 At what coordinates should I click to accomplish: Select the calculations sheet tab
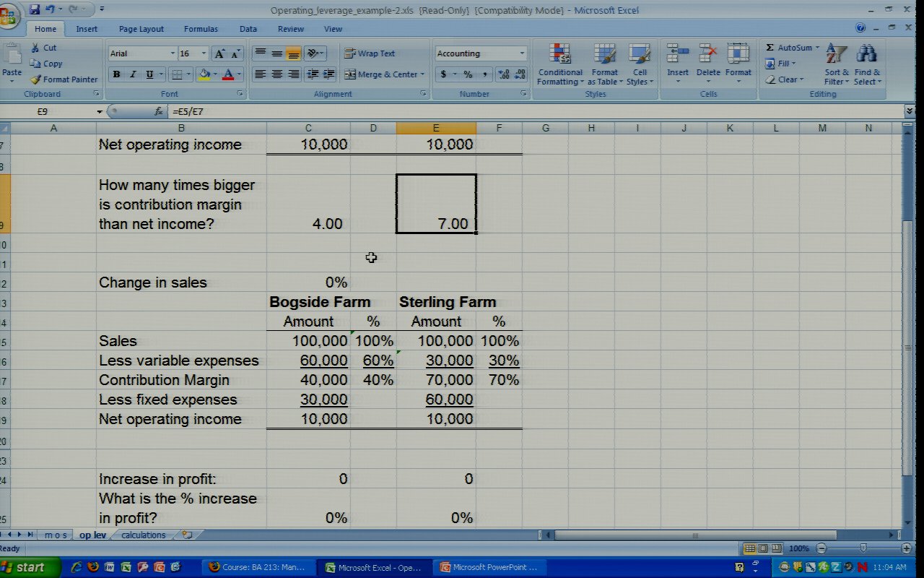pos(143,535)
